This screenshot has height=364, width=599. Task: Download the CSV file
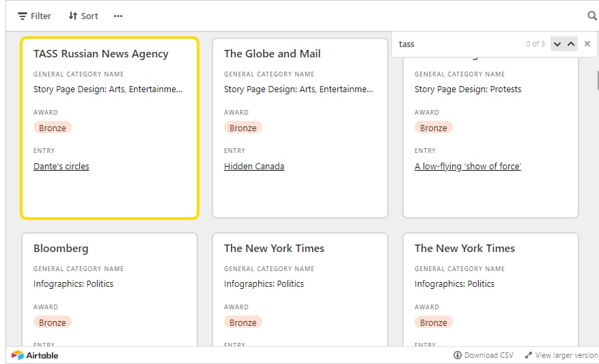[x=484, y=356]
